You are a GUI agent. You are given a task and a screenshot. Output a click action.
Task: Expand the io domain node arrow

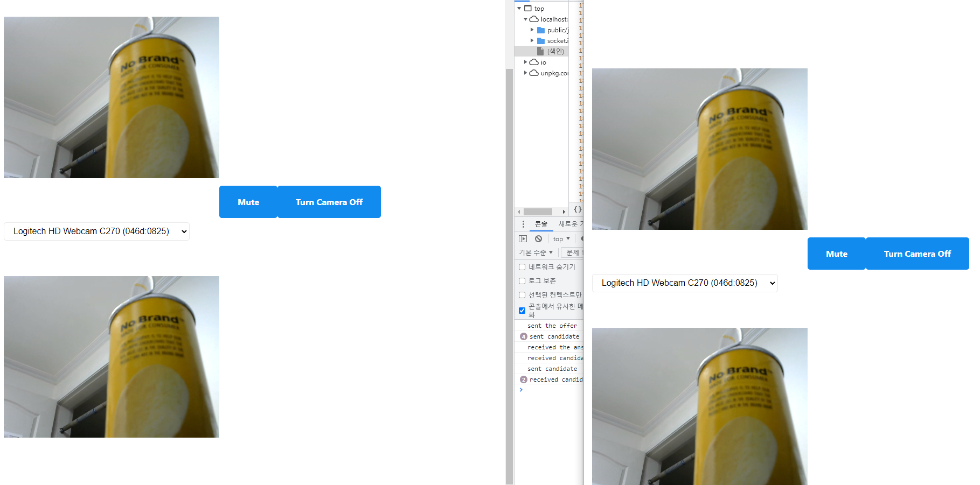click(x=525, y=62)
